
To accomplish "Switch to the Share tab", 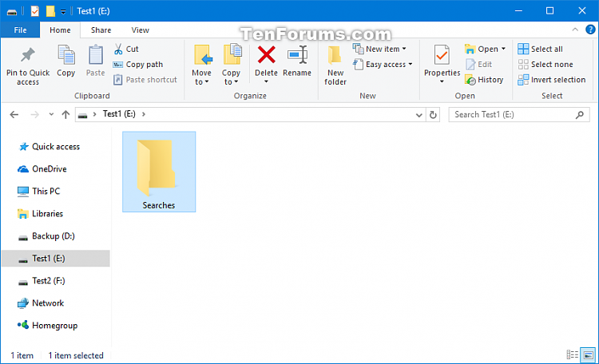I will [x=101, y=30].
